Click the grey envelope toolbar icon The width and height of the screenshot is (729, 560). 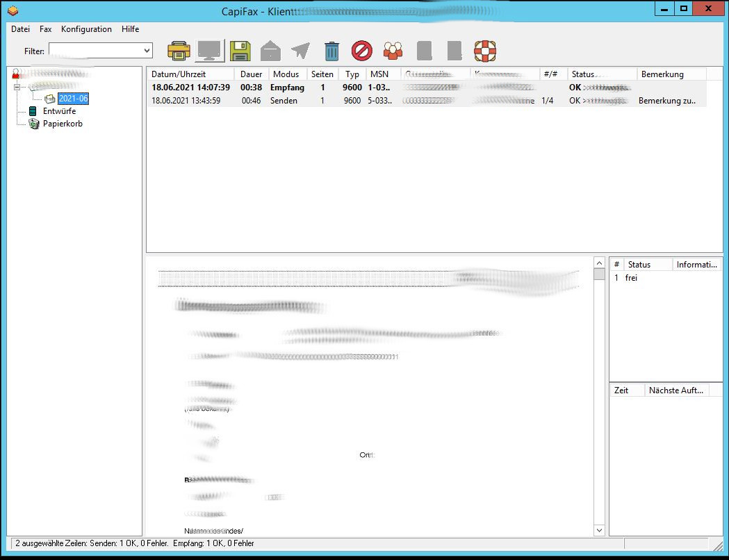click(x=270, y=51)
